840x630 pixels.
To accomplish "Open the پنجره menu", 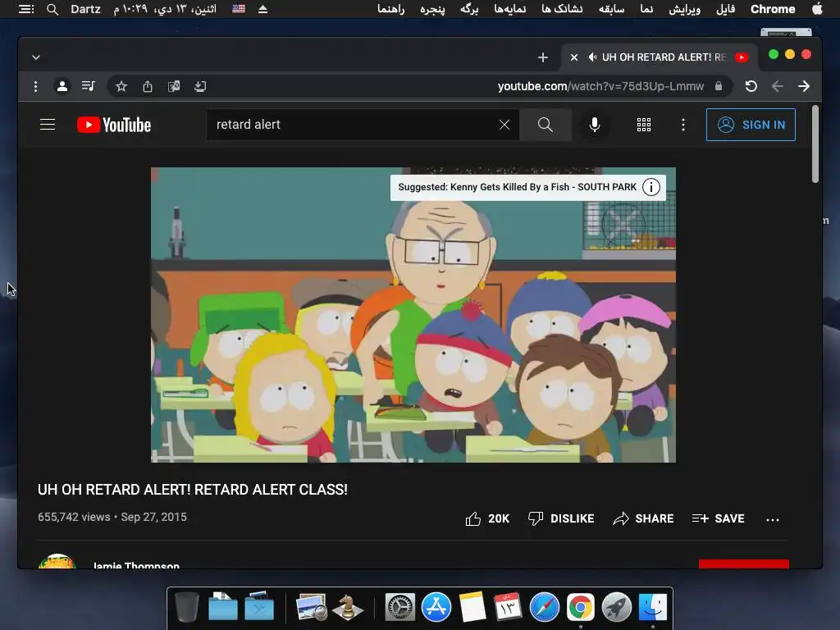I will click(x=432, y=9).
